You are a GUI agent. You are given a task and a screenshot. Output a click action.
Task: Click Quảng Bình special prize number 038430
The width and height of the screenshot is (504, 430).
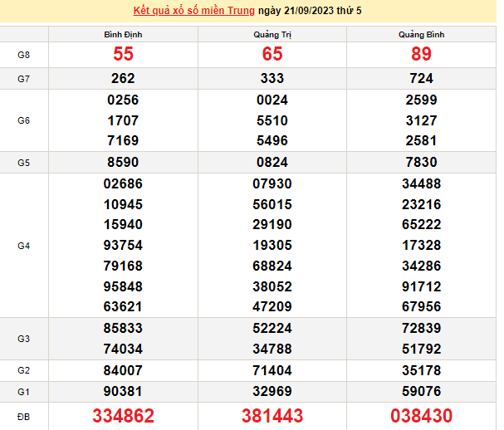421,416
